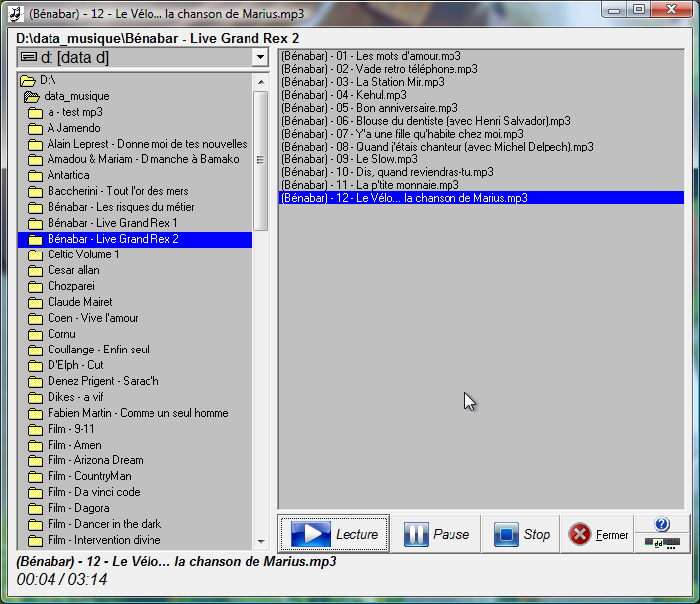Image resolution: width=700 pixels, height=604 pixels.
Task: Stop the track using the Stop button
Action: pyautogui.click(x=521, y=534)
